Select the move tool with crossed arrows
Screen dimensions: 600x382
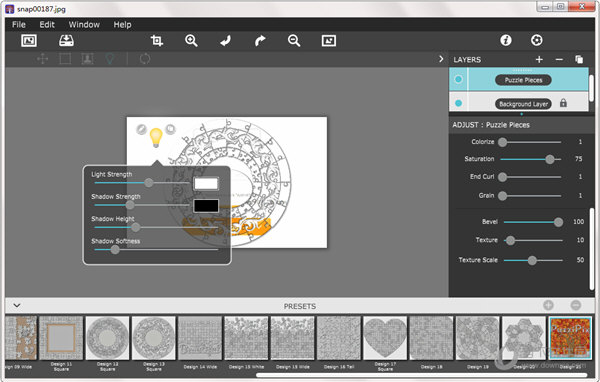tap(42, 59)
